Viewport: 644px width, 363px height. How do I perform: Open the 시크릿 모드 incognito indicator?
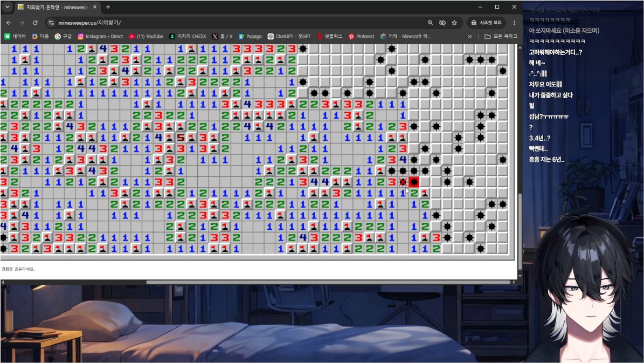[486, 23]
